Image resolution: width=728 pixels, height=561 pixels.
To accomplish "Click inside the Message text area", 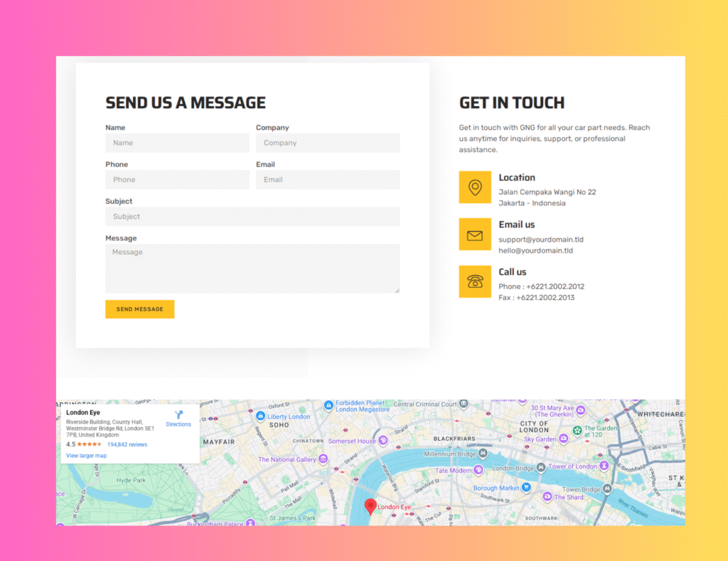I will point(252,269).
